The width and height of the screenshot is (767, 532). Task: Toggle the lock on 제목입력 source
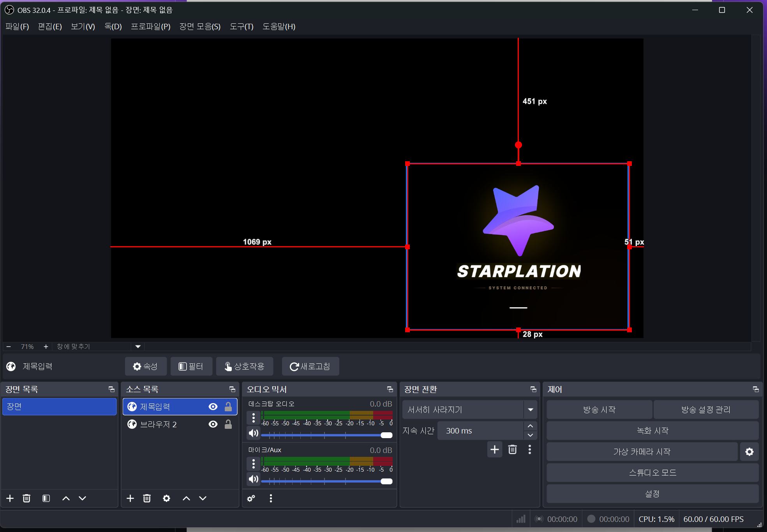pyautogui.click(x=228, y=407)
